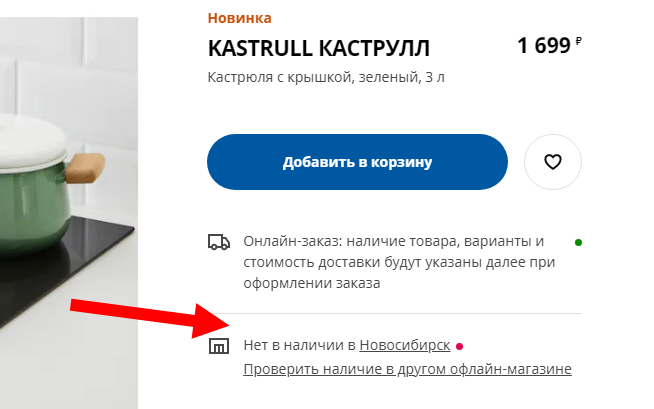Click the pot's wooden handle in photo
Image resolution: width=654 pixels, height=409 pixels.
click(85, 168)
